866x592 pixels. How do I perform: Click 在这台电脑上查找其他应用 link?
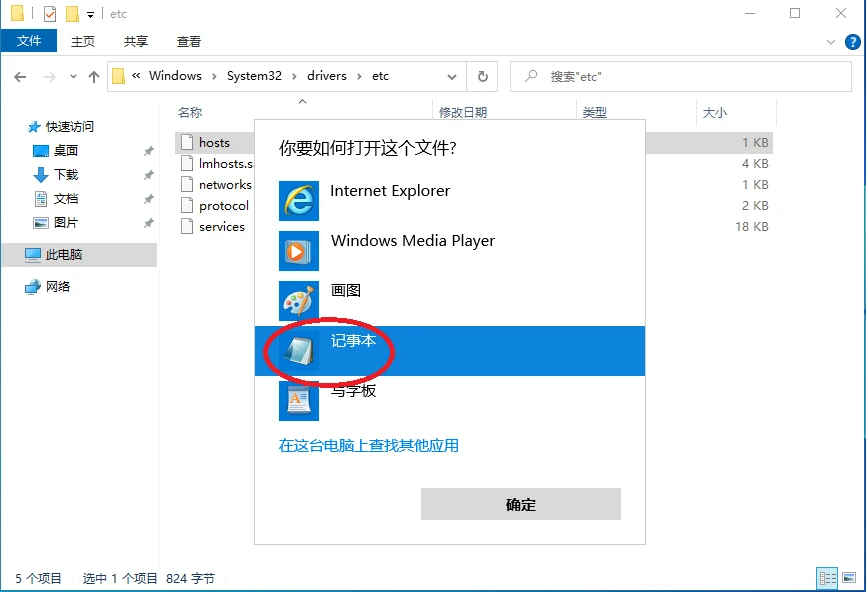(368, 445)
